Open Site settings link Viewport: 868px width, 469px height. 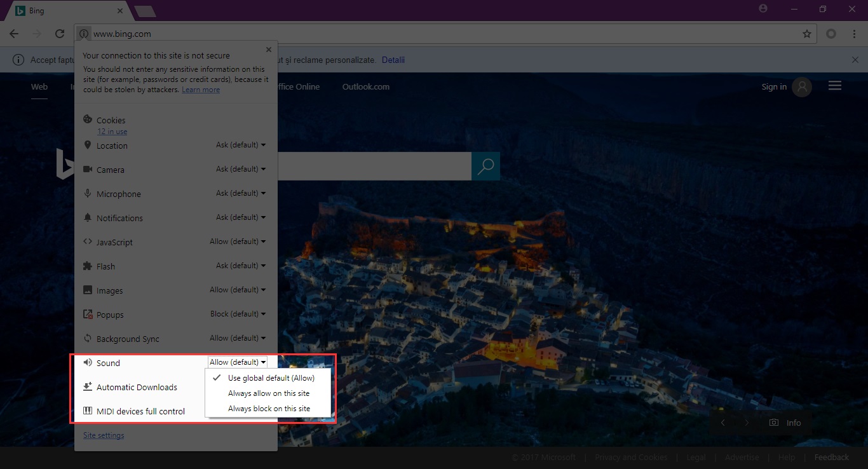[104, 435]
